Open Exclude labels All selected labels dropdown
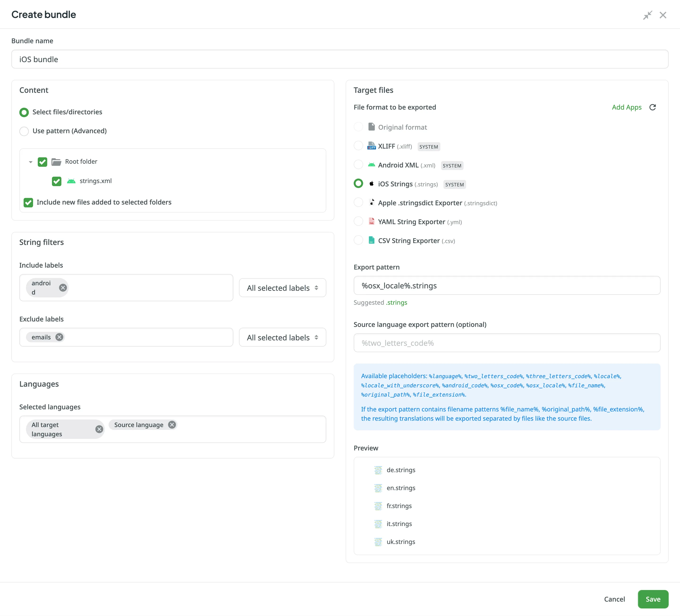This screenshot has height=616, width=680. tap(282, 337)
